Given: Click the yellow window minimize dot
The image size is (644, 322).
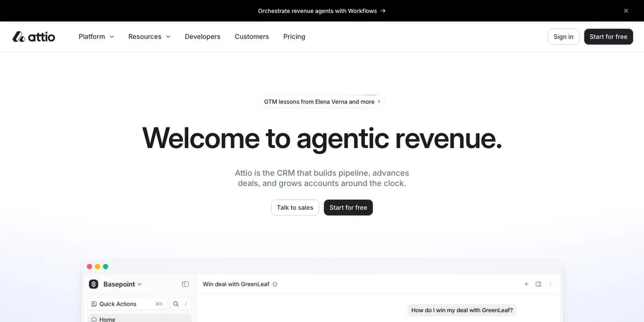Looking at the screenshot, I should [98, 267].
